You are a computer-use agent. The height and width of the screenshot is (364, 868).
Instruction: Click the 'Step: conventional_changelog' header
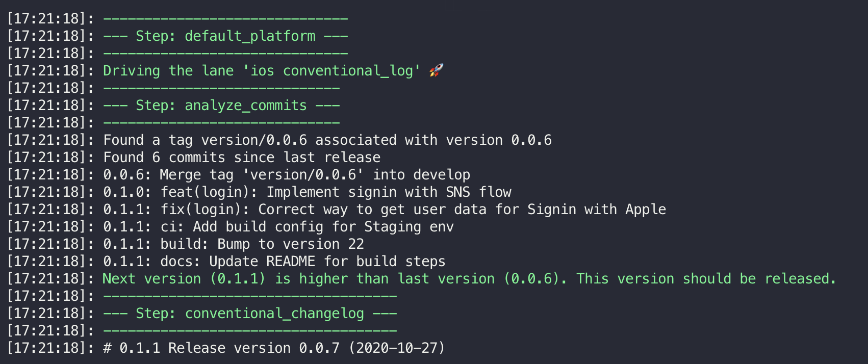[250, 314]
